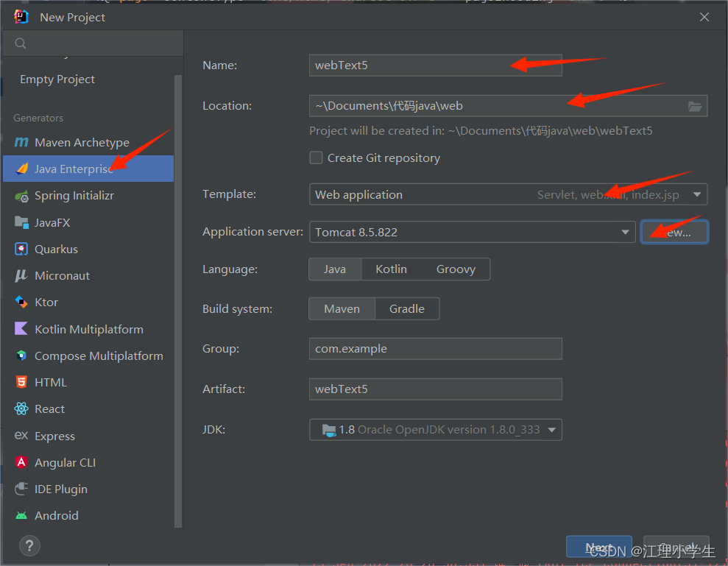The width and height of the screenshot is (728, 566).
Task: Select Java as the language
Action: point(335,269)
